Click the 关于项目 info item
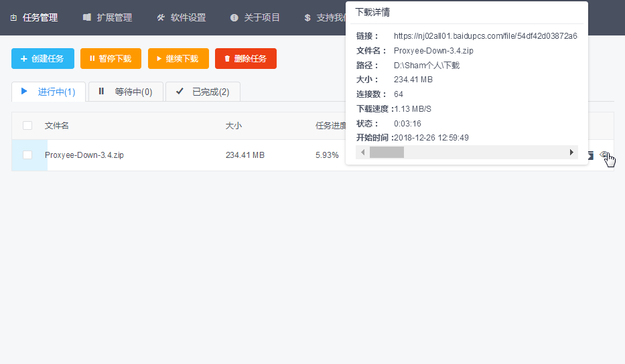 [255, 17]
